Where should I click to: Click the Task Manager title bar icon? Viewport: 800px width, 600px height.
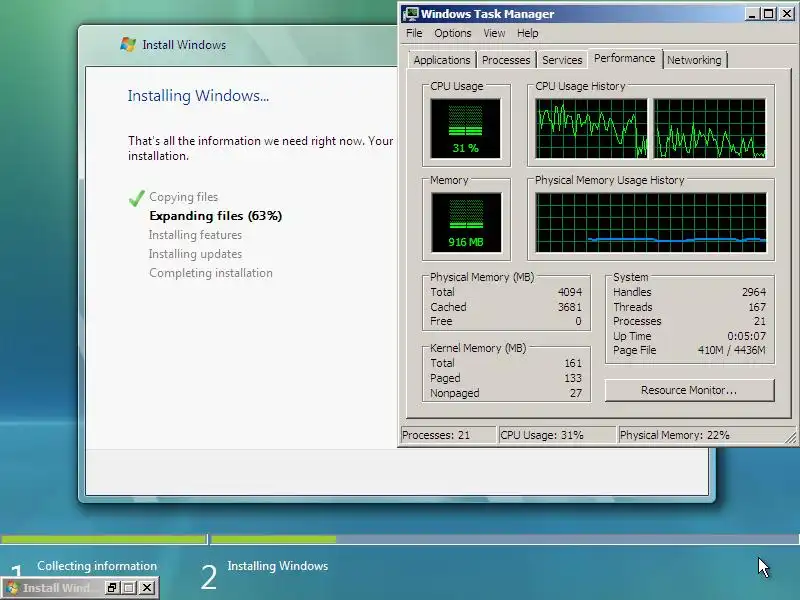click(x=410, y=14)
